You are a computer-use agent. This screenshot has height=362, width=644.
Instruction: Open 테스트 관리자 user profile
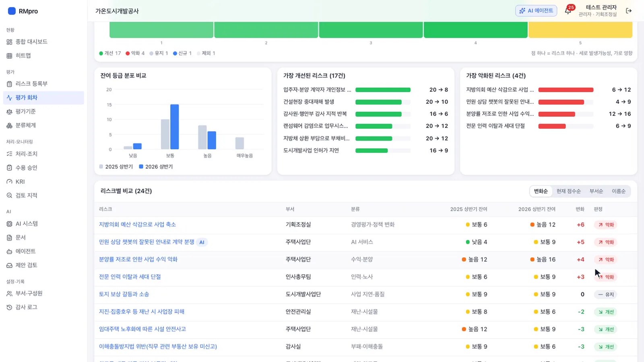(598, 11)
